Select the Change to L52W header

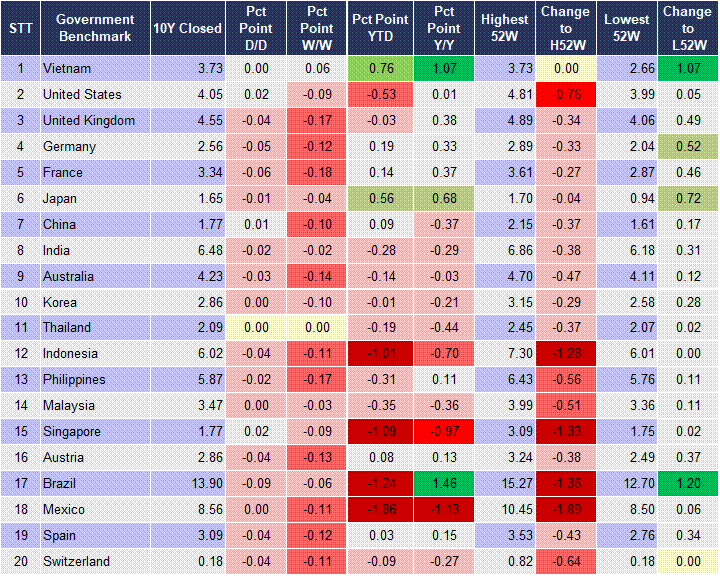pyautogui.click(x=688, y=28)
